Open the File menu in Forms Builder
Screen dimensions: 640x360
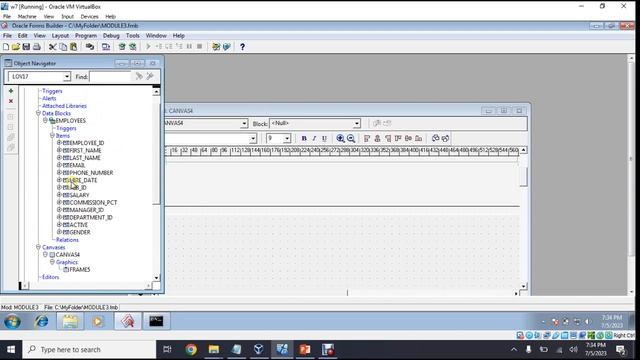(7, 36)
